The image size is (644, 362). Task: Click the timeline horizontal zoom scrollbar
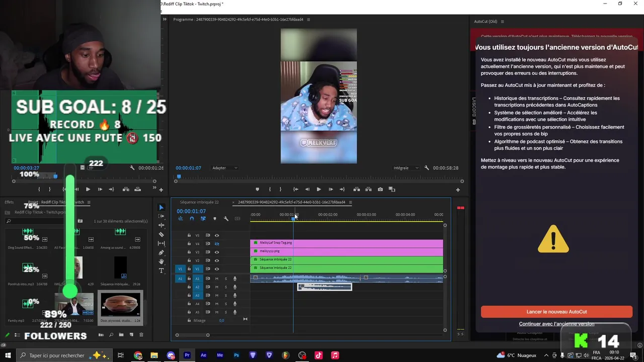[x=192, y=335]
